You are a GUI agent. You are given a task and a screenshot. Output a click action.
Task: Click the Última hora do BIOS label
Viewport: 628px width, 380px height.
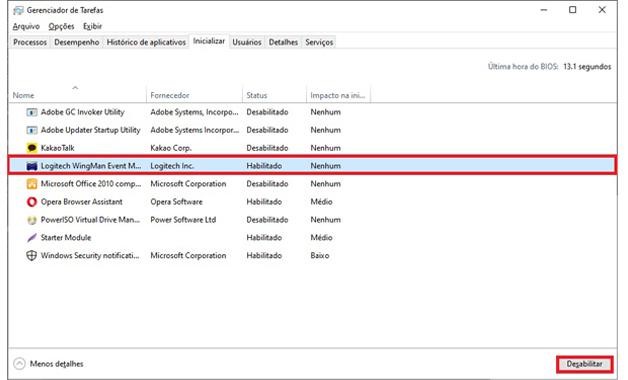point(523,67)
